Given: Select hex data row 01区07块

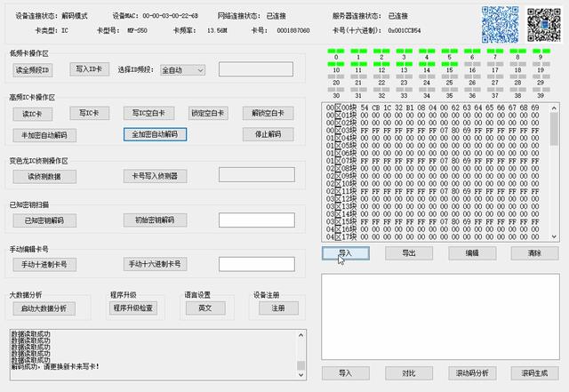Looking at the screenshot, I should (433, 161).
